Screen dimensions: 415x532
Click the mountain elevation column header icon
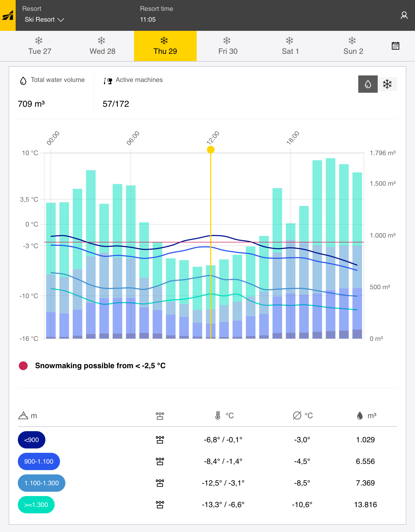[x=23, y=415]
